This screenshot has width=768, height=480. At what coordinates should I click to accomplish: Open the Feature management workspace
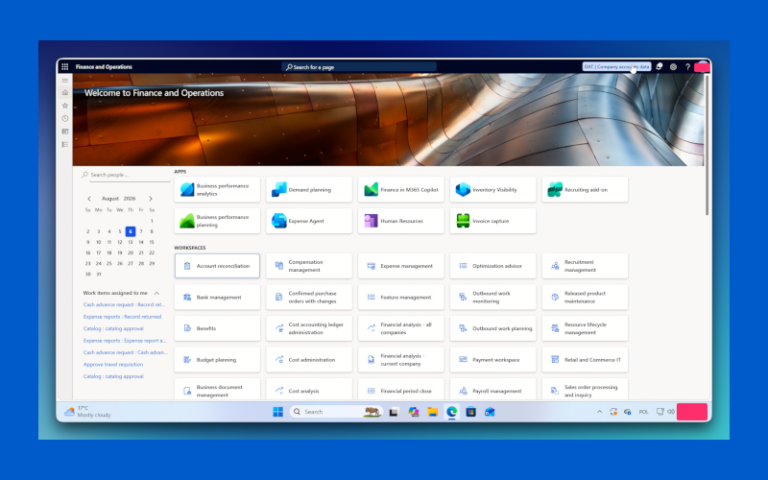[401, 297]
